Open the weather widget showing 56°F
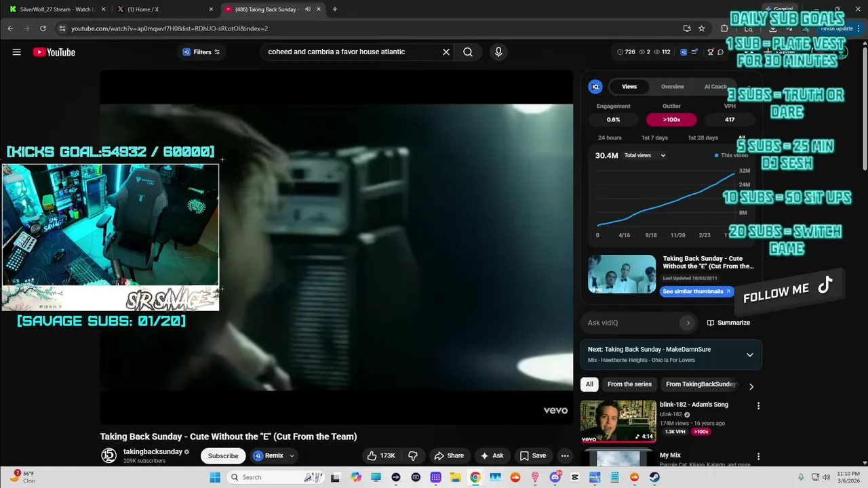The image size is (868, 488). click(22, 476)
